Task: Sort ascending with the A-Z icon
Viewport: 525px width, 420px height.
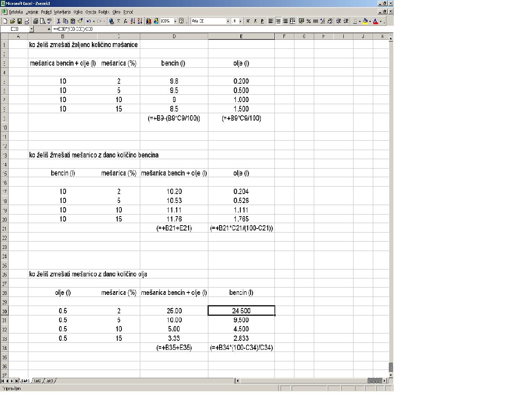Action: (x=133, y=21)
